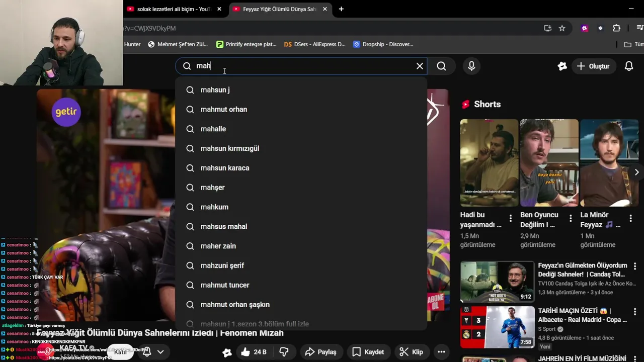The image size is (644, 362).
Task: Switch to 'sokak lezzetleri ali biçim' tab
Action: point(173,9)
